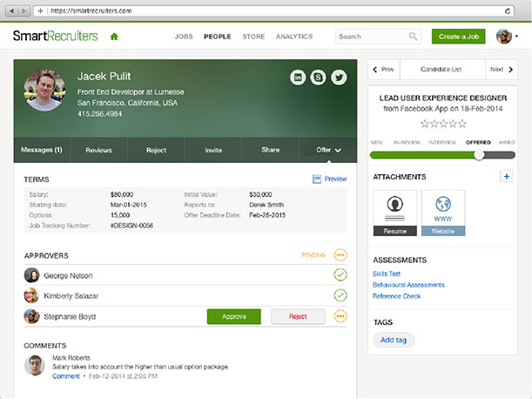Image resolution: width=532 pixels, height=399 pixels.
Task: Click Jacek Pulit's profile photo
Action: click(44, 91)
